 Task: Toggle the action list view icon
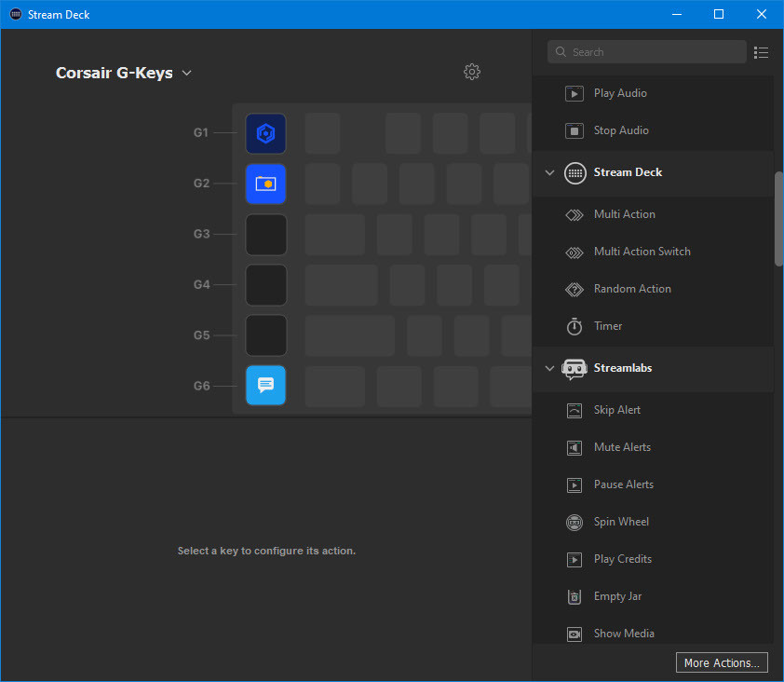pyautogui.click(x=761, y=52)
